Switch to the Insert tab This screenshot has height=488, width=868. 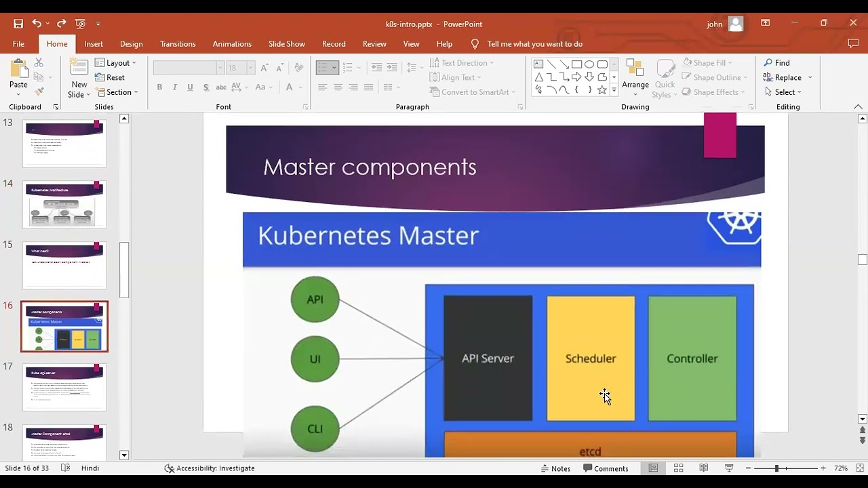(94, 44)
